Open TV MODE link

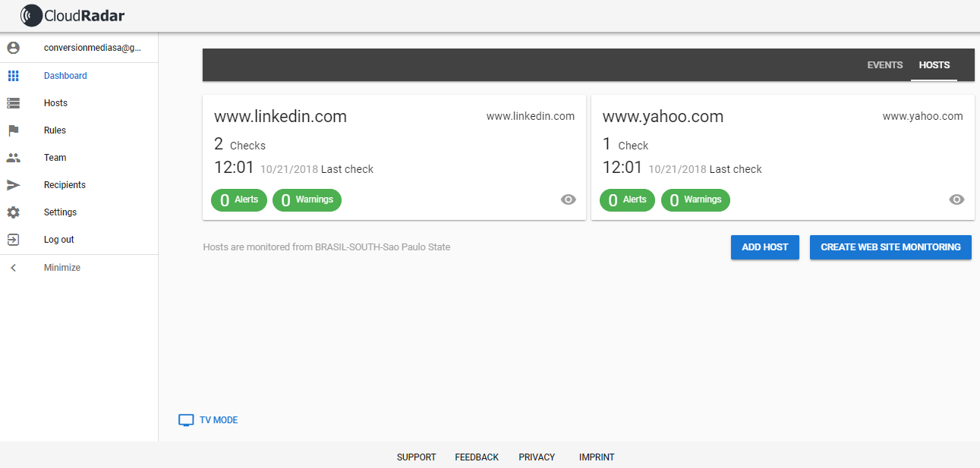[219, 420]
